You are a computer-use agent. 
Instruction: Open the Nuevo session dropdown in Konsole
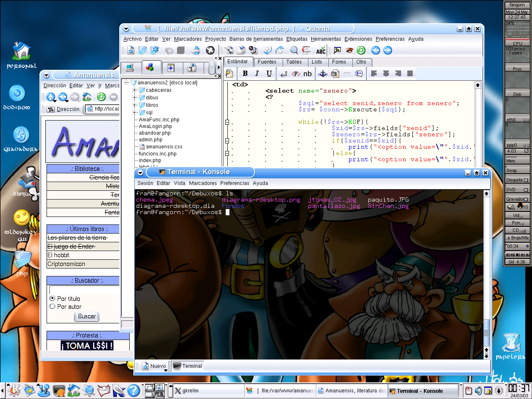coord(154,366)
